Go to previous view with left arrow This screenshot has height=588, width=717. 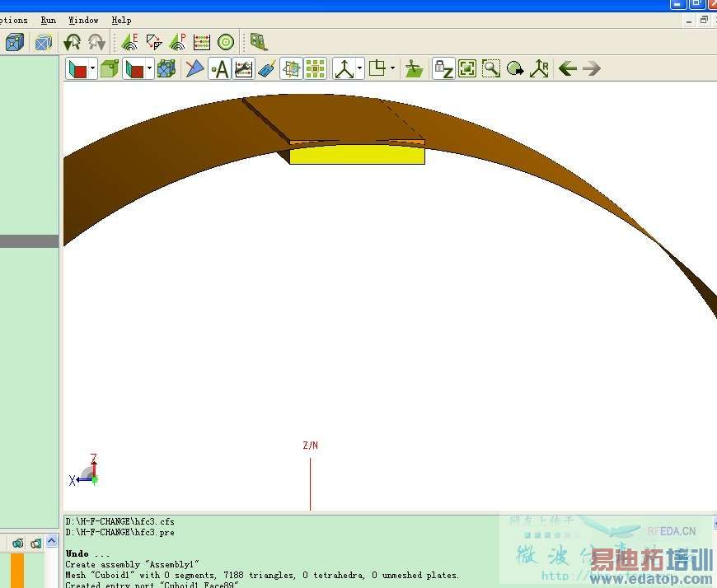pos(568,69)
